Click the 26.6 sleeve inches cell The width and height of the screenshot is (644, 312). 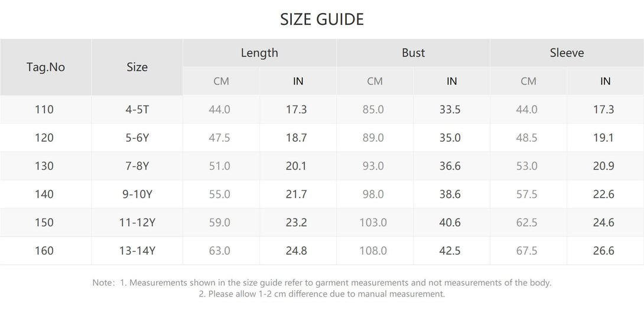[604, 251]
